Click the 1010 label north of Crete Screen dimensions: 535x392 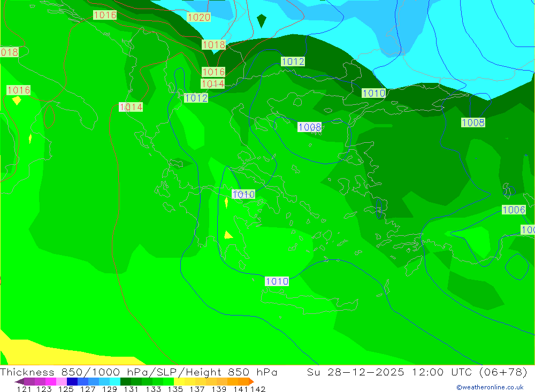(277, 281)
